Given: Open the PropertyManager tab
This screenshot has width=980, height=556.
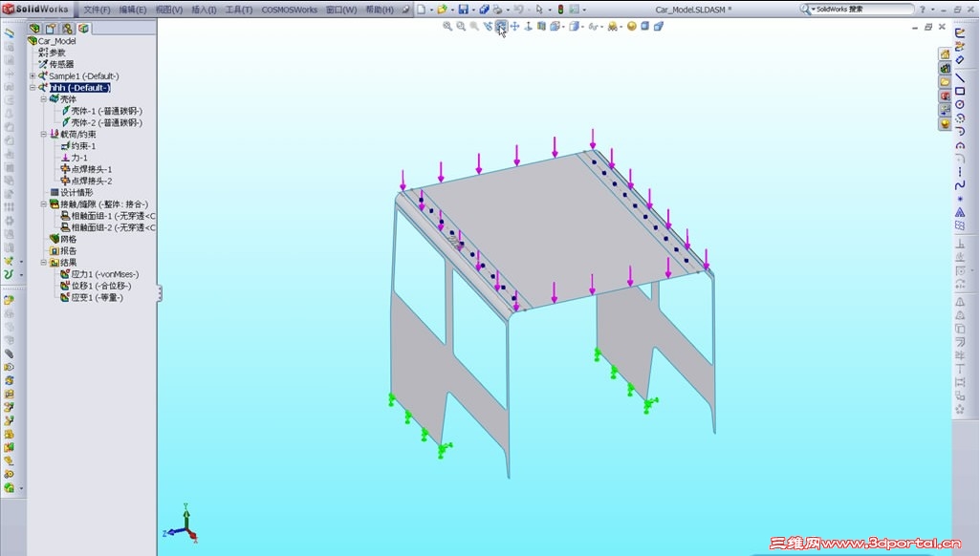Looking at the screenshot, I should coord(51,28).
